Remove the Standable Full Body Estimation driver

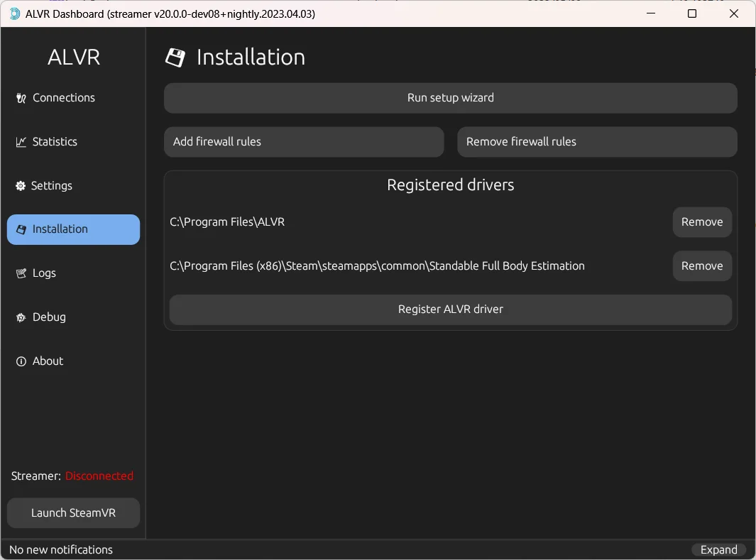pos(701,266)
